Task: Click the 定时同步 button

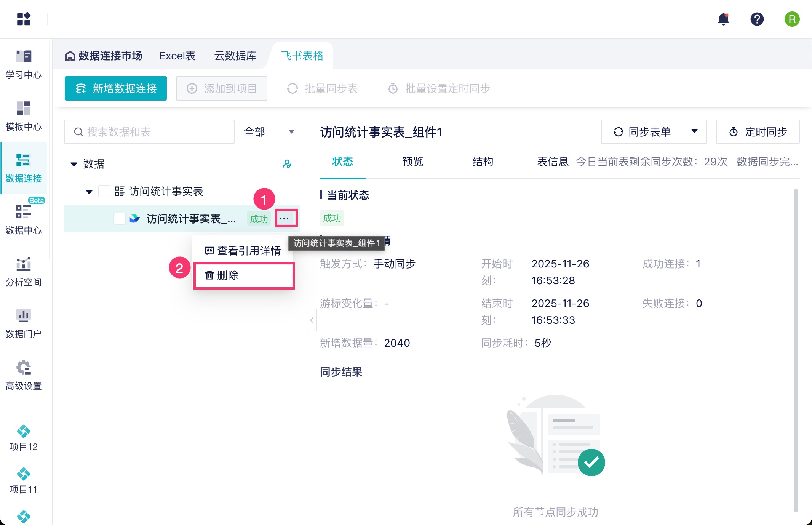Action: click(x=758, y=132)
